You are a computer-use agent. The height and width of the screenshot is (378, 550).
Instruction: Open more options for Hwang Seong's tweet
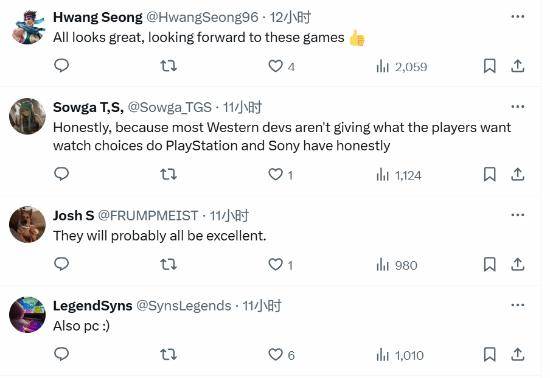point(517,16)
